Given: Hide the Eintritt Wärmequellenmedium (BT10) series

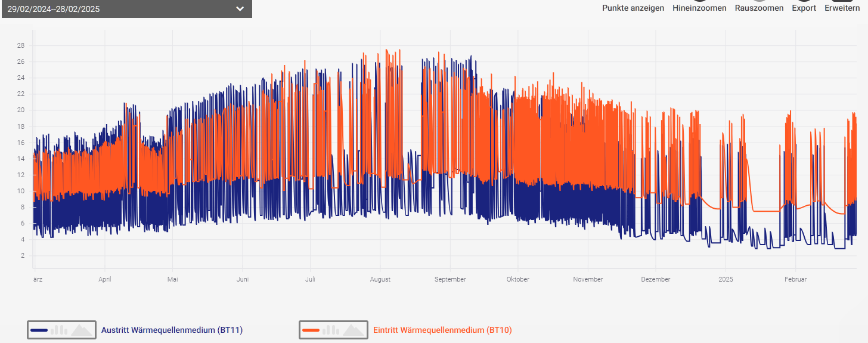Looking at the screenshot, I should 442,330.
